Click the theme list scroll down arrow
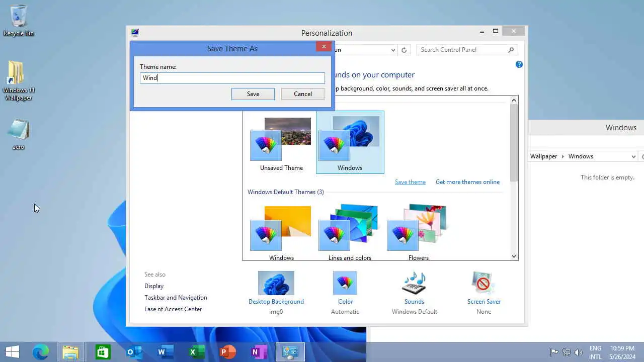Screen dimensions: 644x362 (x=514, y=256)
